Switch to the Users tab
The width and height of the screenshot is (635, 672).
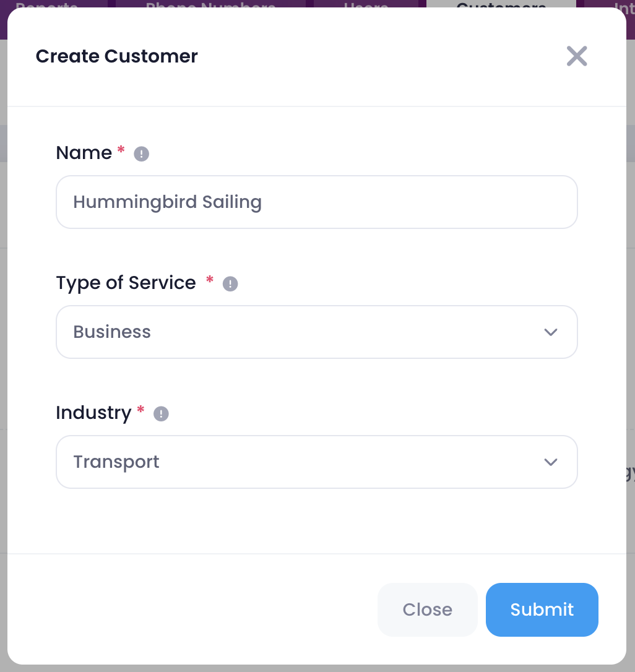(x=366, y=4)
